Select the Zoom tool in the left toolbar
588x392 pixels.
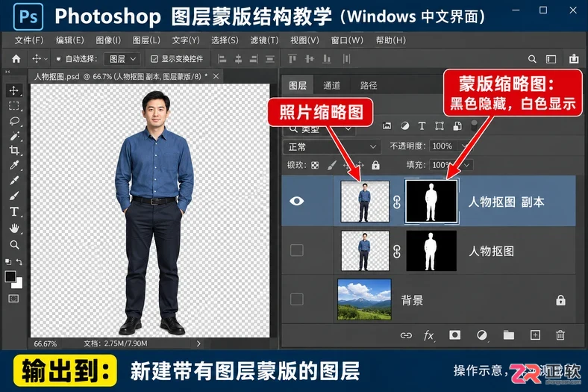(x=14, y=245)
